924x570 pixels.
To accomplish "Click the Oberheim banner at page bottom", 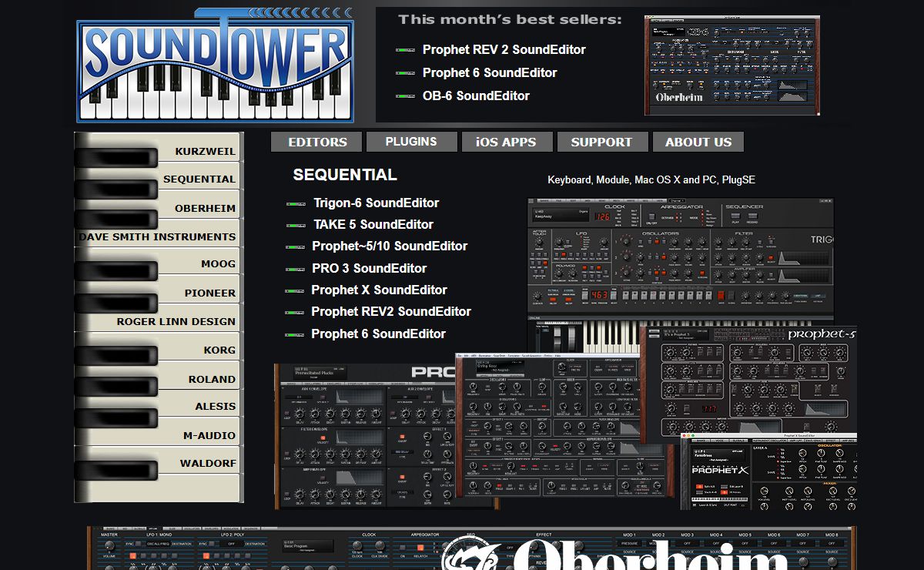I will click(471, 548).
